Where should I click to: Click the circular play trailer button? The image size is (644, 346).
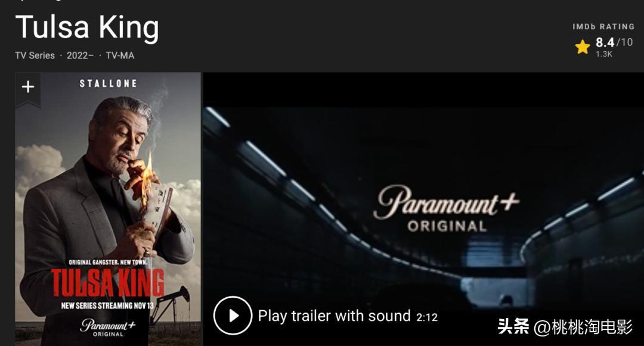[x=233, y=316]
